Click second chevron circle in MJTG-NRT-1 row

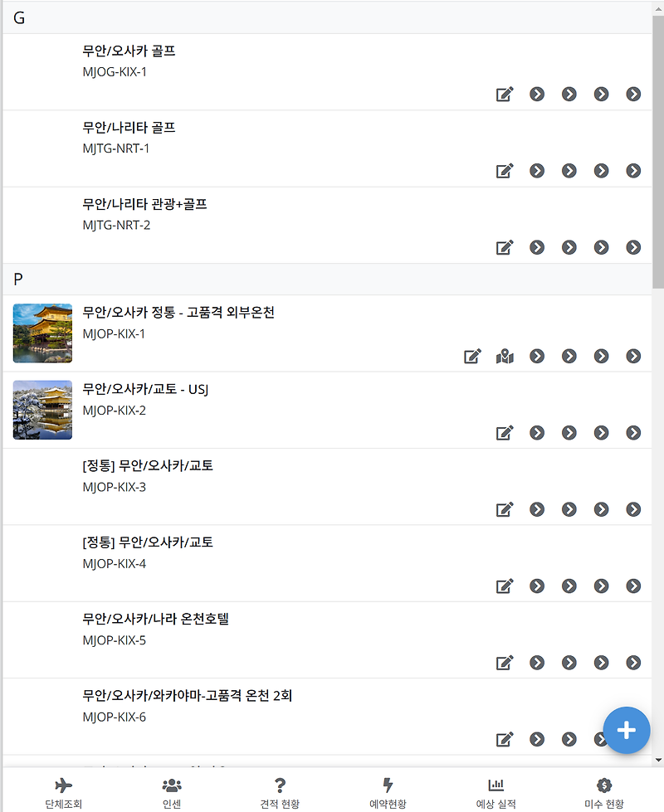click(569, 171)
